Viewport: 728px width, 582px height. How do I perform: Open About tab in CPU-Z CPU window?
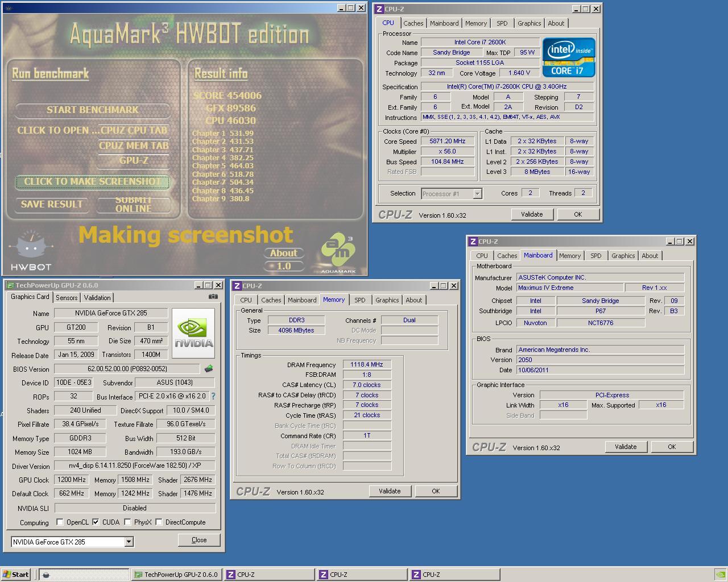[556, 23]
